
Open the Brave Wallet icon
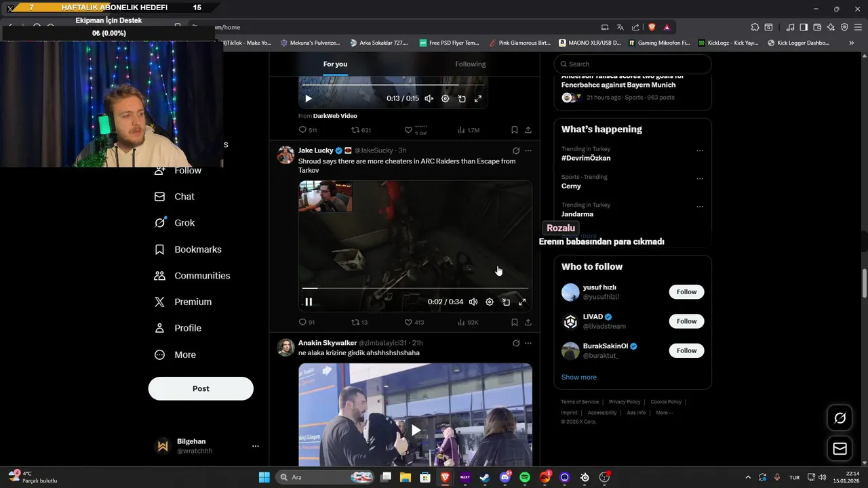(817, 27)
